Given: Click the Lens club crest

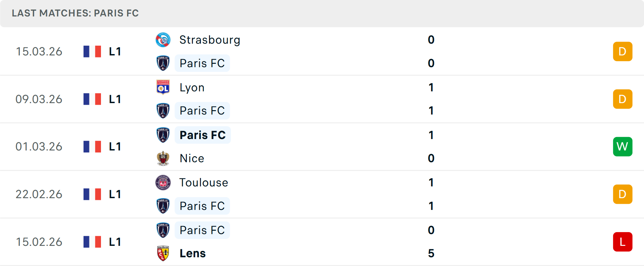Looking at the screenshot, I should [x=163, y=253].
